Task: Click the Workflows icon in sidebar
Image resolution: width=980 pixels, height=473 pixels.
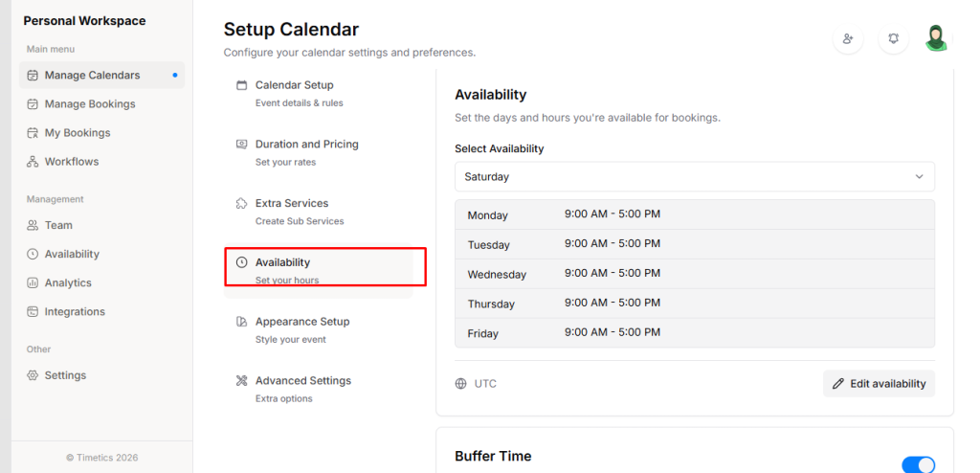Action: click(33, 162)
